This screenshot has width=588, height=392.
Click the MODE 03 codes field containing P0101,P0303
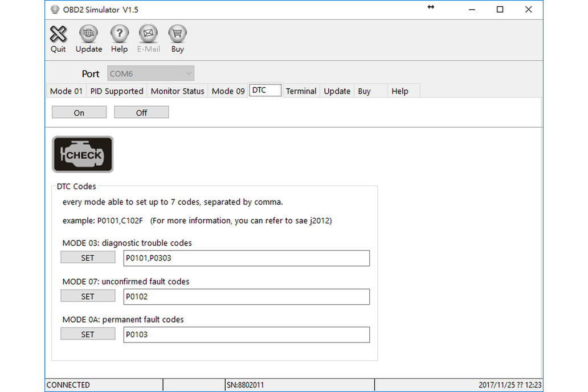[x=246, y=258]
